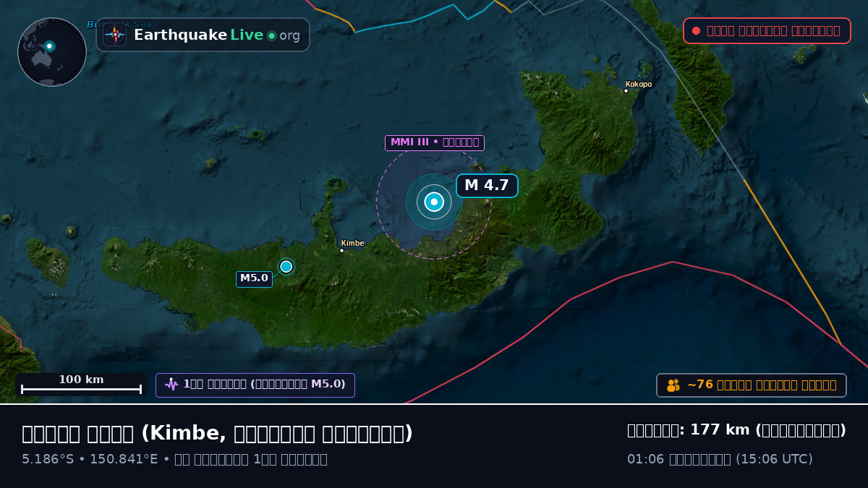The height and width of the screenshot is (488, 868).
Task: Select the M 4.7 epicenter marker
Action: click(434, 202)
